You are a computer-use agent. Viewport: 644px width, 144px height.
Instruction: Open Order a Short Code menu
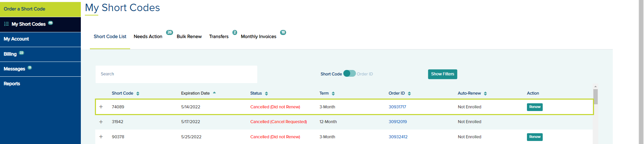coord(40,9)
